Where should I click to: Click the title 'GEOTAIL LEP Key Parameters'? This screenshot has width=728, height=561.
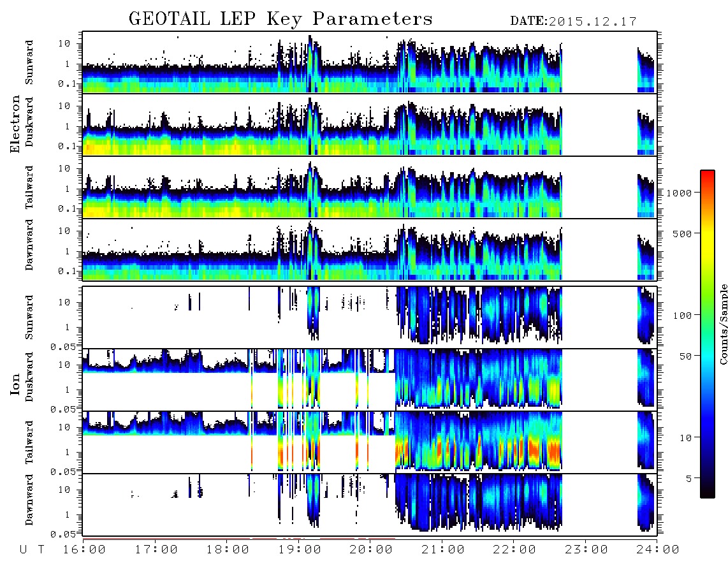[x=280, y=19]
